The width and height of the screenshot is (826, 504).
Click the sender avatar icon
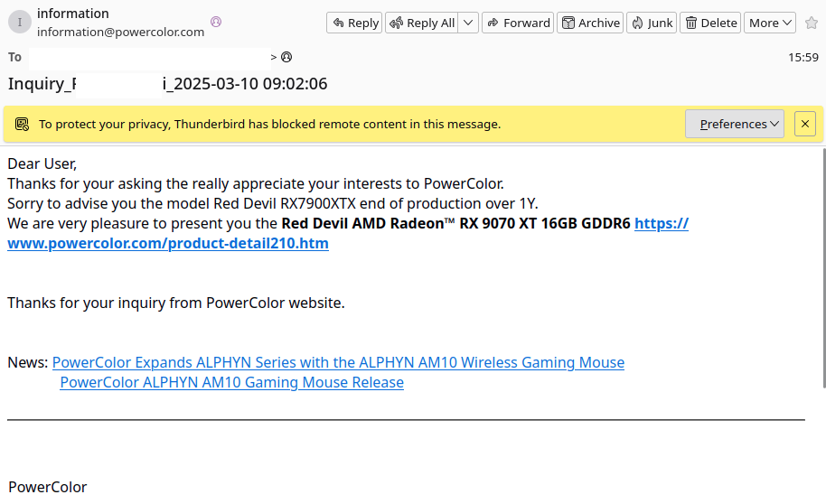click(x=20, y=22)
